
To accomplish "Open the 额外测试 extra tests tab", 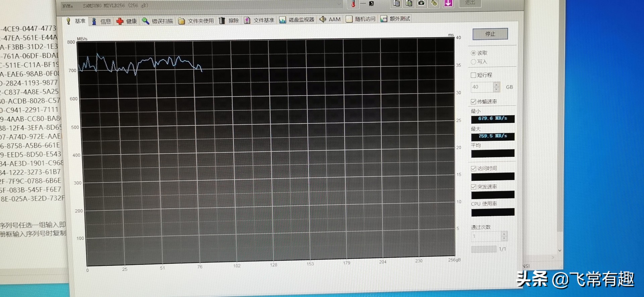I will 395,19.
